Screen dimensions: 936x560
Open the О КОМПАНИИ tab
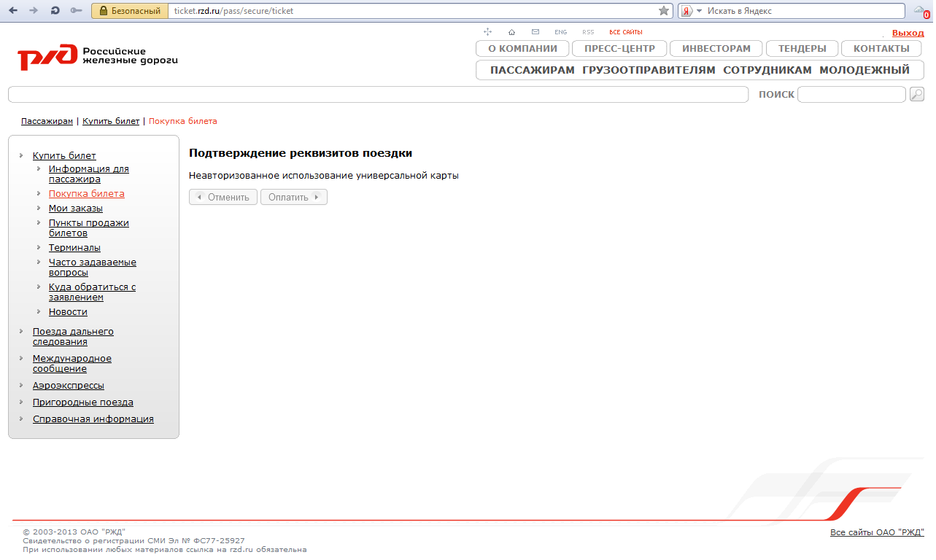(522, 48)
